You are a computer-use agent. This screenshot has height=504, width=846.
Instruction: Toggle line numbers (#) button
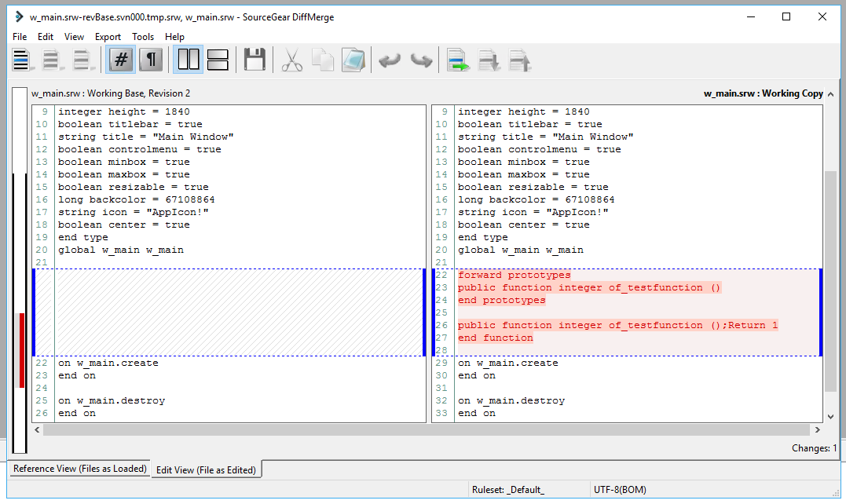(121, 60)
